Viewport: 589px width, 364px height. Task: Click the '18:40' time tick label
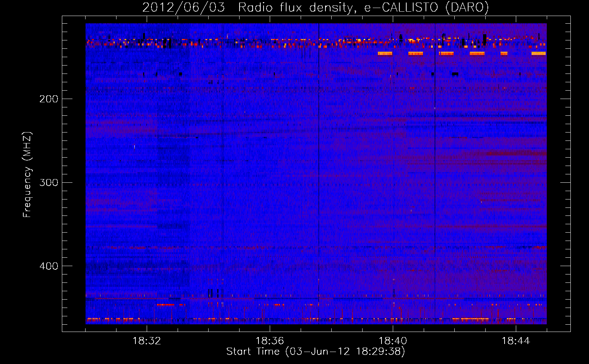pos(393,341)
